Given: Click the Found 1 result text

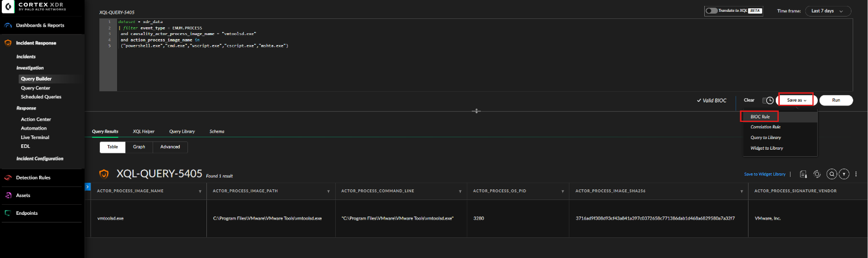Looking at the screenshot, I should tap(219, 176).
